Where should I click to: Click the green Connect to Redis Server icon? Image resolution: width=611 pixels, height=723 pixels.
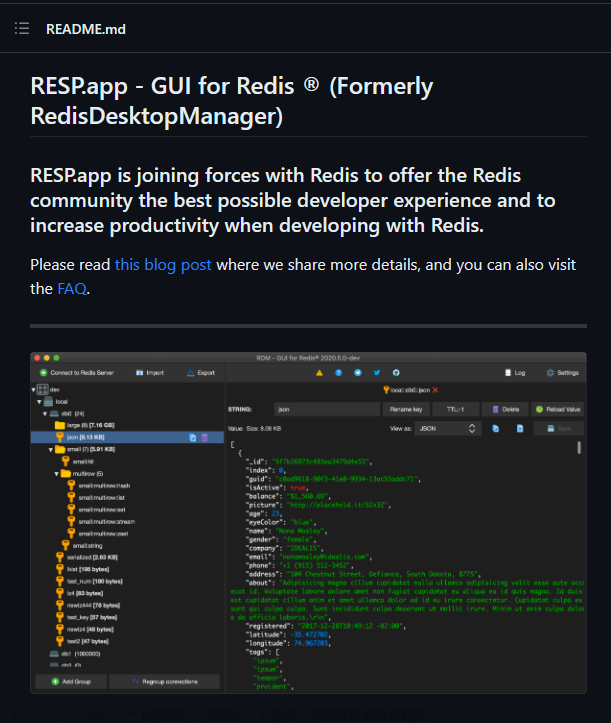point(43,373)
